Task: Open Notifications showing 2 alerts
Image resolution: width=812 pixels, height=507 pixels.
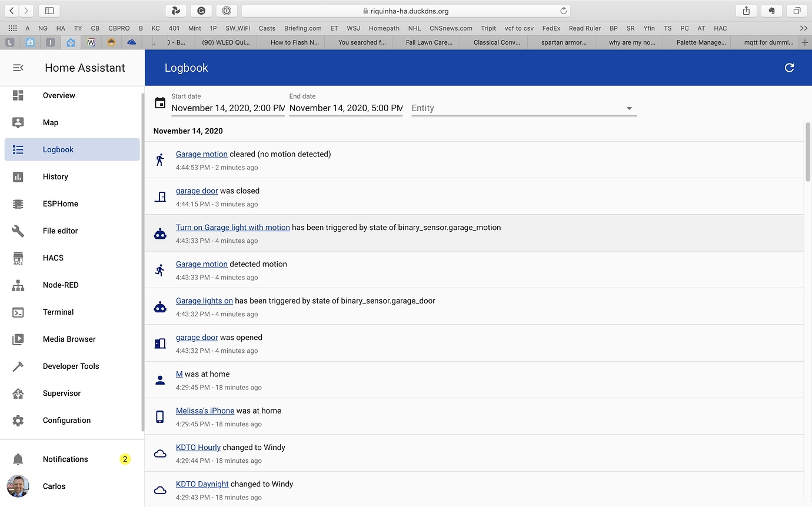Action: (x=65, y=459)
